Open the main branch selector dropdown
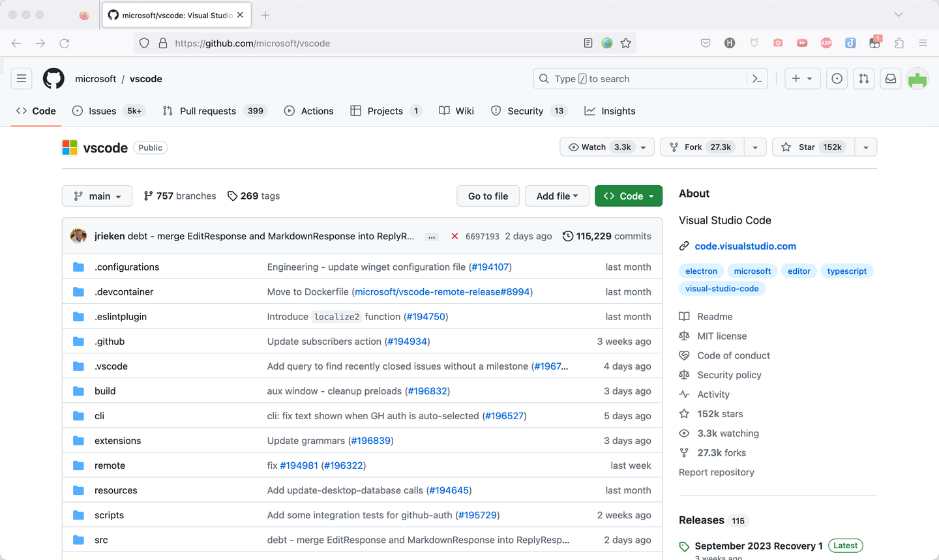 click(97, 196)
